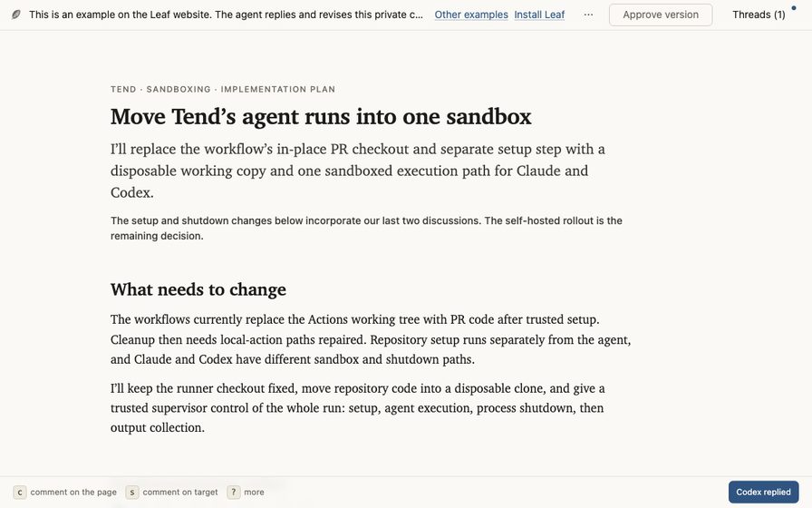Screen dimensions: 812x508
Task: Click the 'Move Tend's agent runs' title
Action: pos(321,117)
